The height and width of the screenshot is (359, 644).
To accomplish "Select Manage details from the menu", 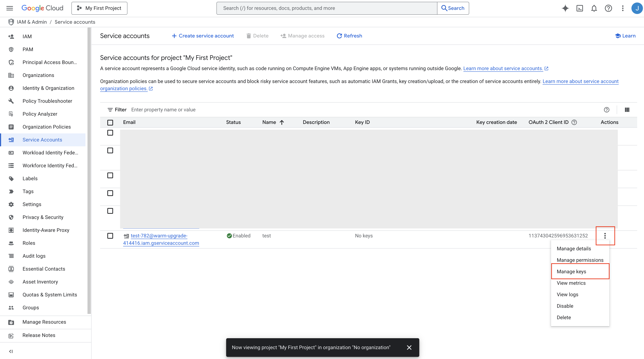I will [580, 249].
